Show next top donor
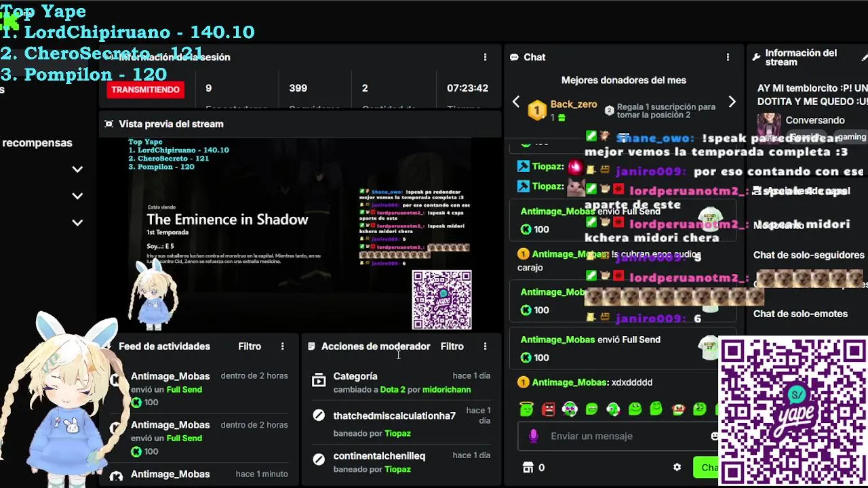This screenshot has width=868, height=488. 732,102
